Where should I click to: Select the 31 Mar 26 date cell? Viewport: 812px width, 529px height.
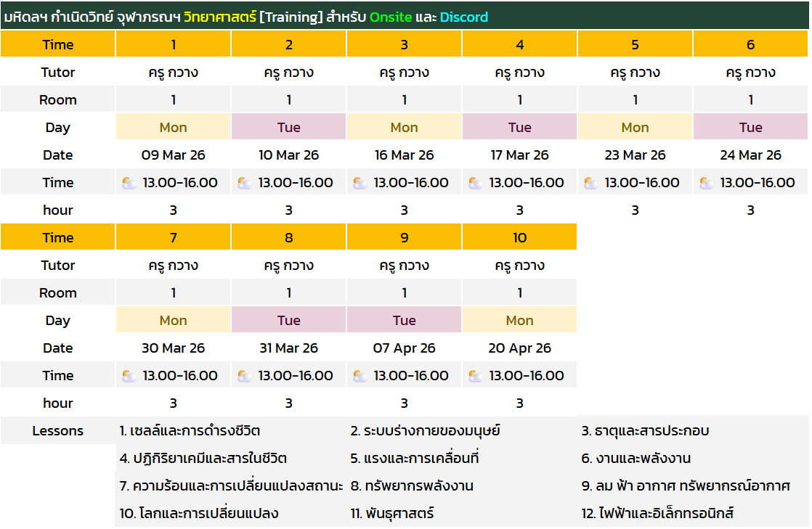pyautogui.click(x=288, y=348)
